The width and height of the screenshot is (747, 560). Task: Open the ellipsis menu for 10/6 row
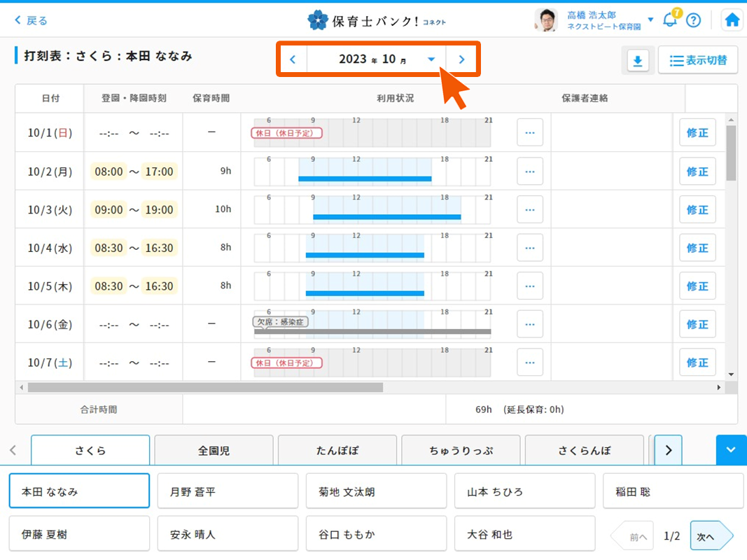[529, 324]
